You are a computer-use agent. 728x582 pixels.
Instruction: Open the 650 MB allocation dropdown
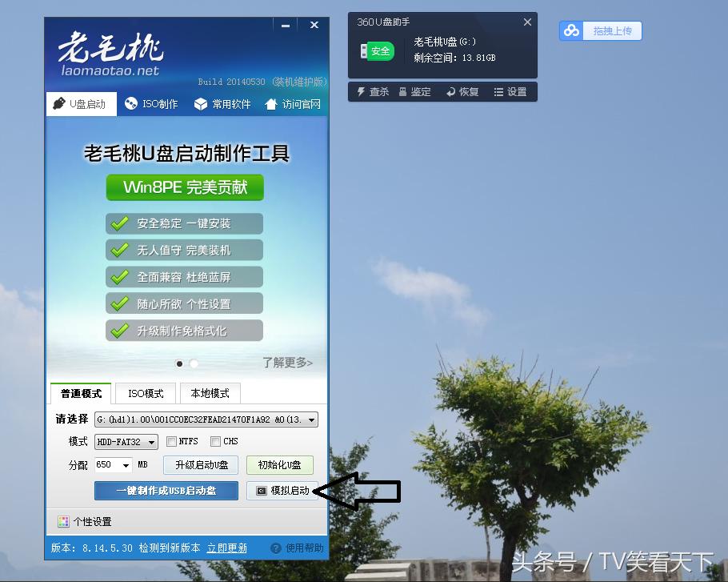click(x=114, y=464)
